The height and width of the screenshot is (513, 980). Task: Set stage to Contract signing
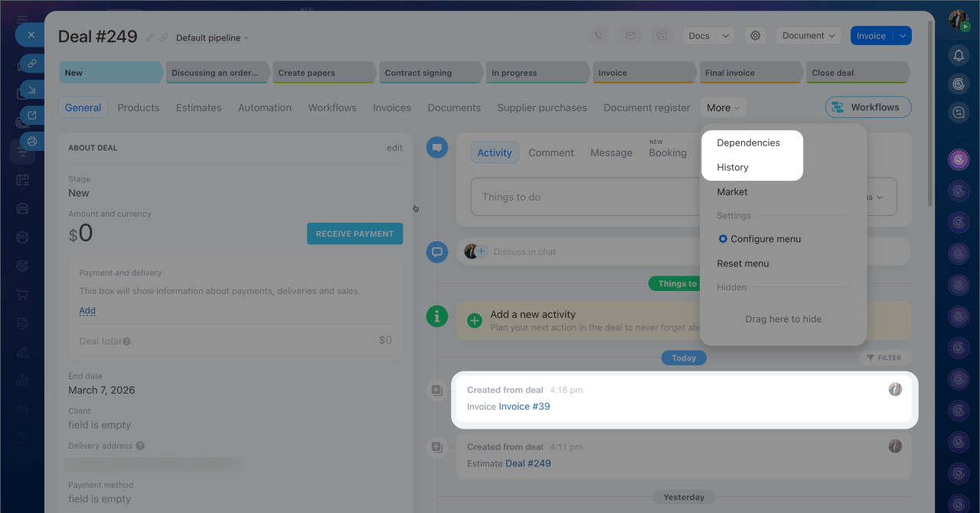pos(418,73)
